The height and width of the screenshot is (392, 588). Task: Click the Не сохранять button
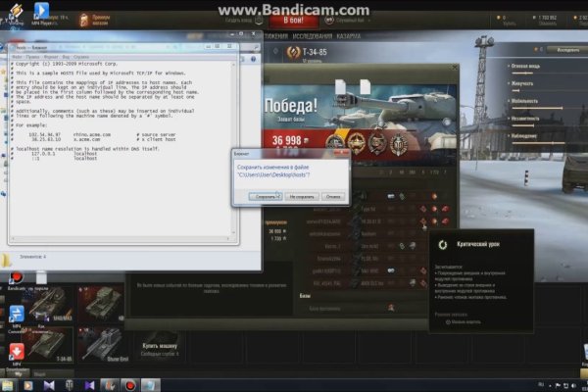click(299, 196)
